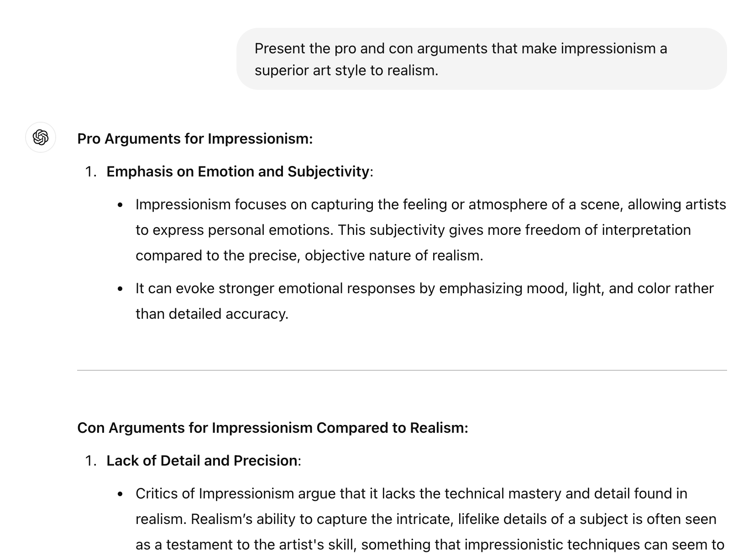Click the line starting 'Critics of Impressionism argue'
The image size is (754, 560).
[x=411, y=493]
